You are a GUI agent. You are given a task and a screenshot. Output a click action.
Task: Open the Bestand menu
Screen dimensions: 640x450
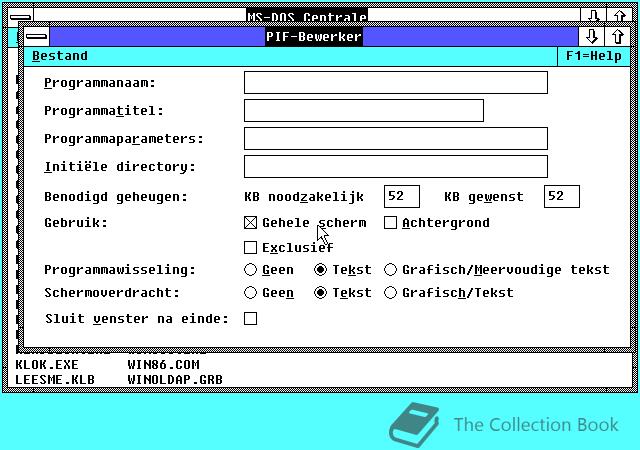pyautogui.click(x=60, y=56)
